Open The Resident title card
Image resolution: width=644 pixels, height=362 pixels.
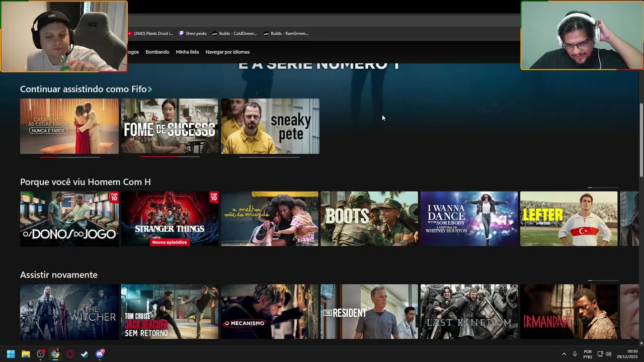coord(369,312)
